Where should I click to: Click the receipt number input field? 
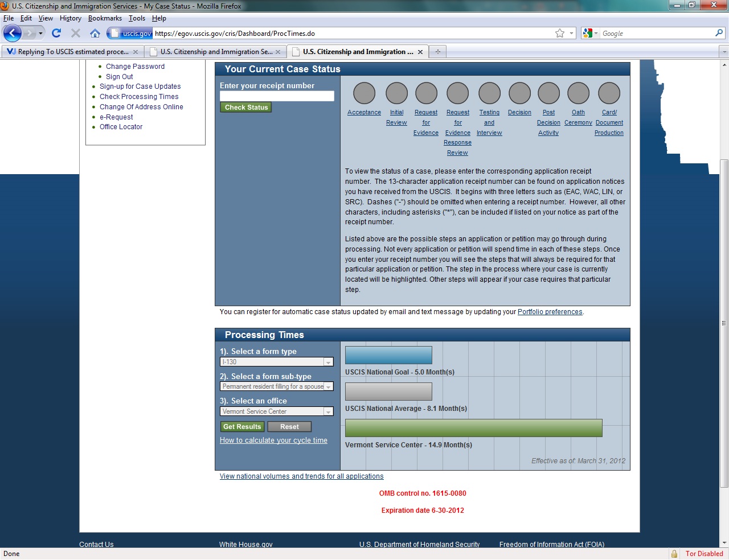click(x=277, y=96)
